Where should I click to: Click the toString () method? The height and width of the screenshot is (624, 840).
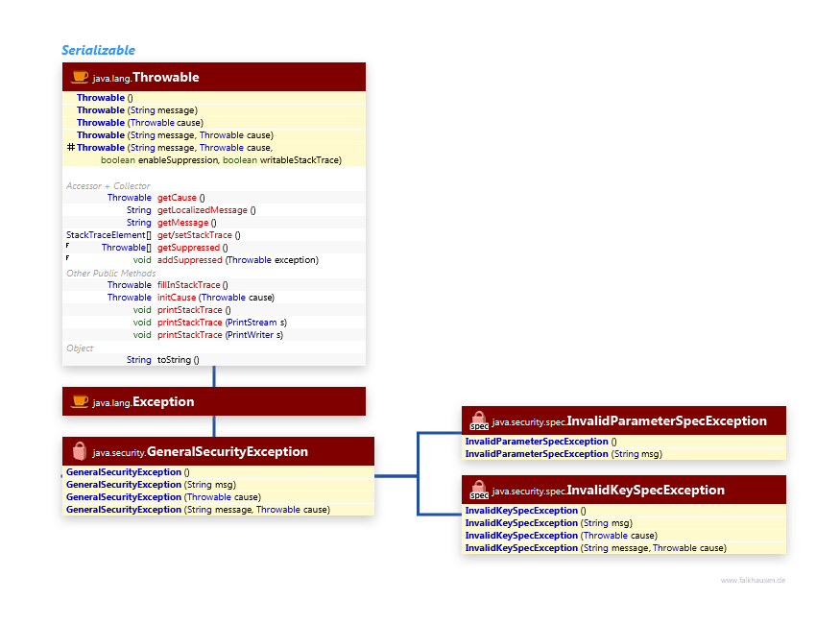click(178, 360)
